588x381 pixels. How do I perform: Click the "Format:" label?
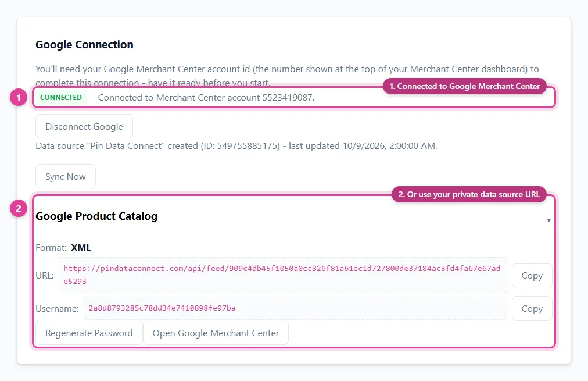51,248
